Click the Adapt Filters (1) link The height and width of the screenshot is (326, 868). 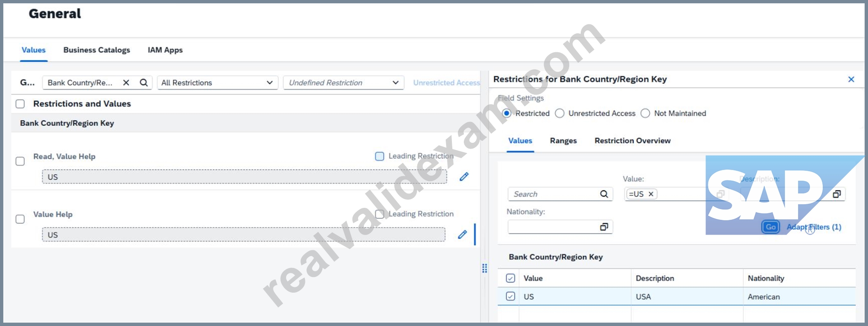point(814,227)
